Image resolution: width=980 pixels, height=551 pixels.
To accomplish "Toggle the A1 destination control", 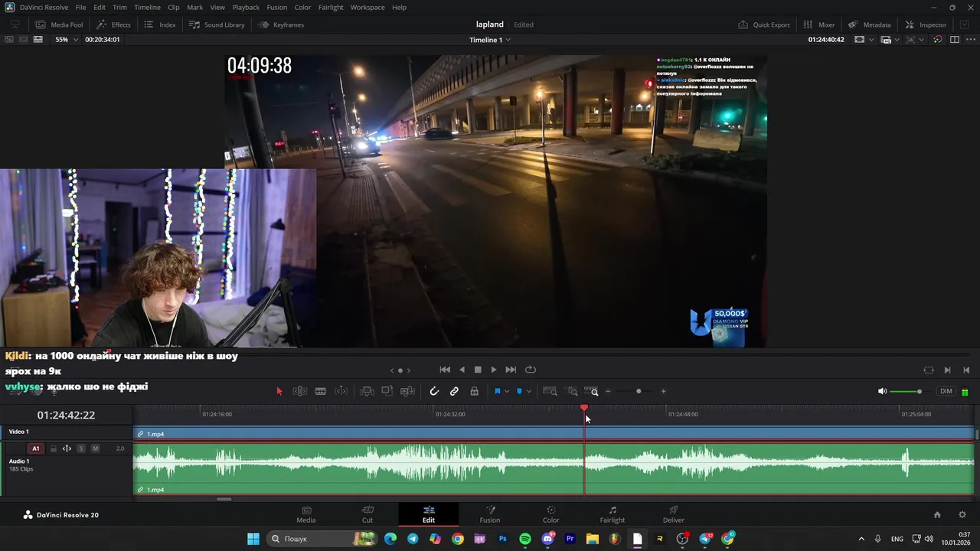I will (35, 448).
